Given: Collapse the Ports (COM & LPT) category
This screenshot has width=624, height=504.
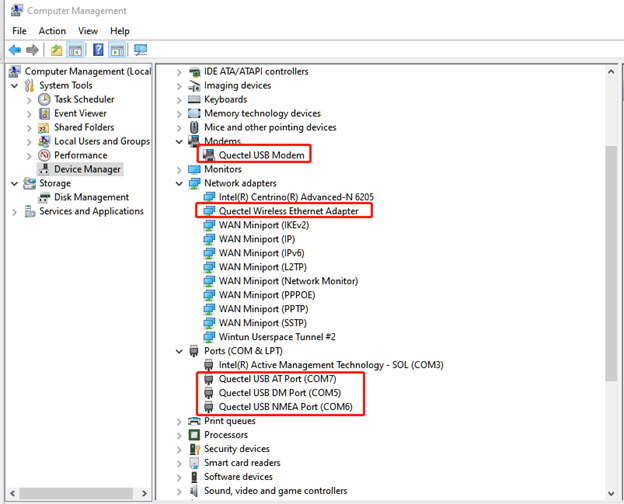Looking at the screenshot, I should click(180, 352).
